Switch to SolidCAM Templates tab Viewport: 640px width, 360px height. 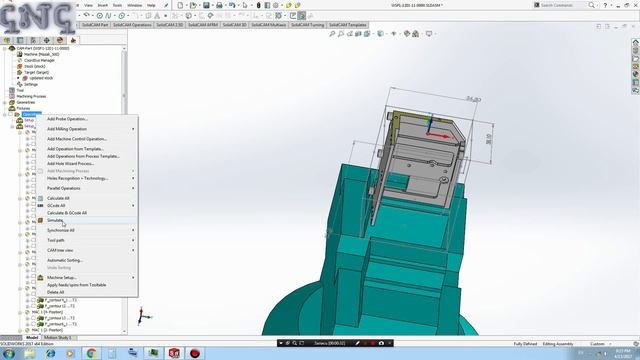[347, 25]
